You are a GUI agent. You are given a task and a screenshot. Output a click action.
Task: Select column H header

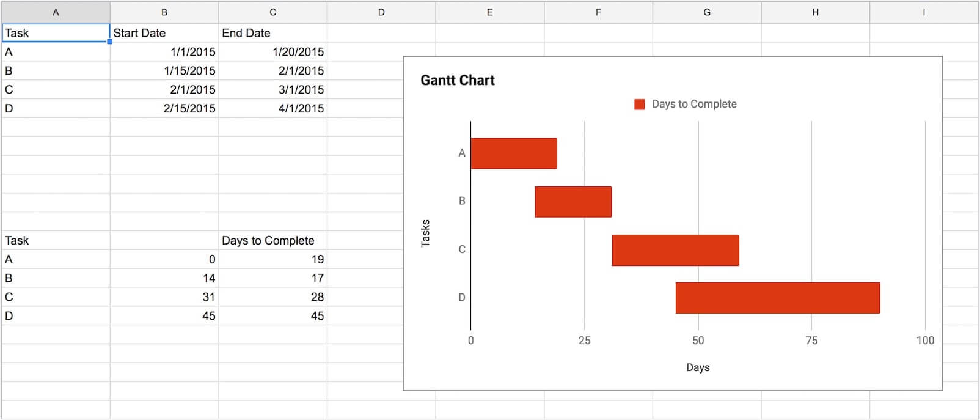(x=815, y=12)
